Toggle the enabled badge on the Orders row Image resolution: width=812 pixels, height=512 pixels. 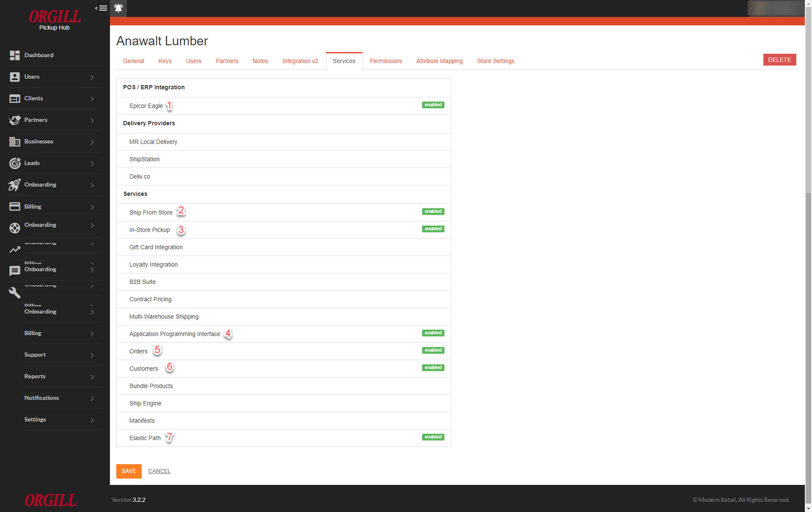(433, 350)
